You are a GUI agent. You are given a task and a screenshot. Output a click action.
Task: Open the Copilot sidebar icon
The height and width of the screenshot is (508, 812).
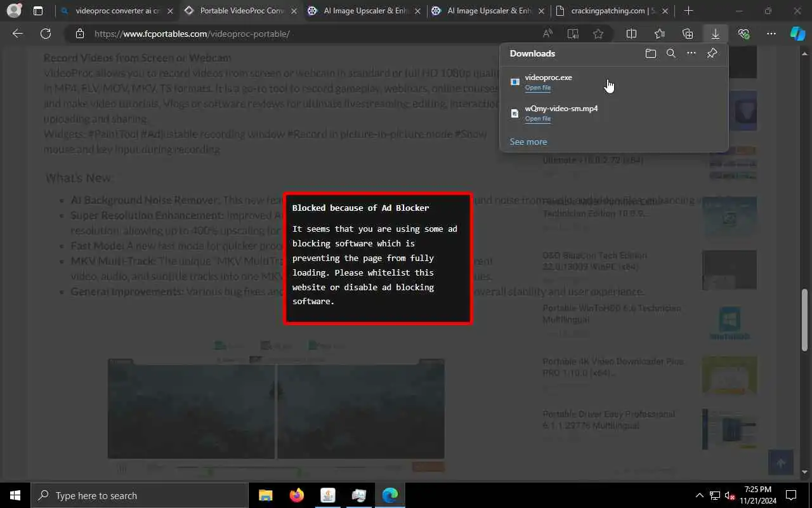pyautogui.click(x=797, y=34)
